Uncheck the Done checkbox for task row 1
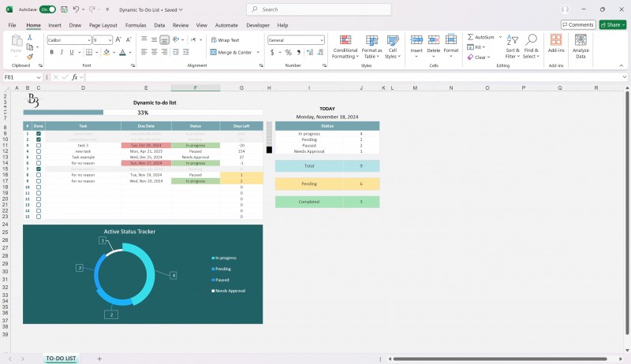 coord(39,134)
